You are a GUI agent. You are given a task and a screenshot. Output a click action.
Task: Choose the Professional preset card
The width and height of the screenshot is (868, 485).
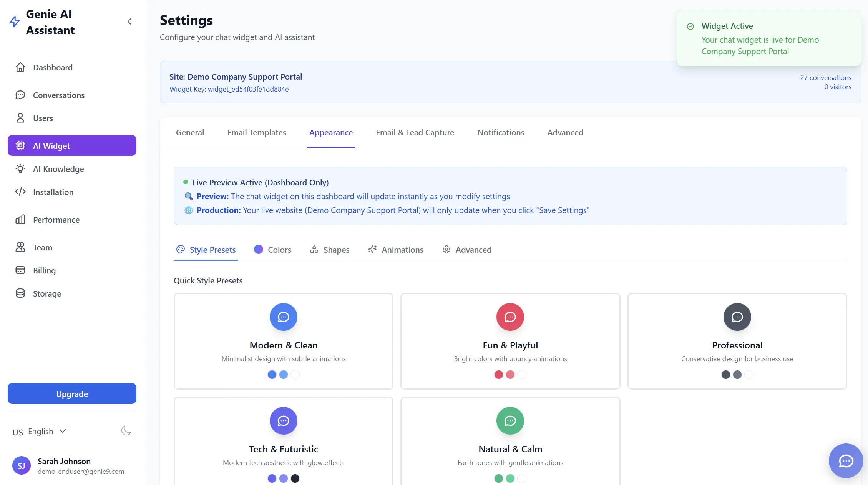pos(737,341)
